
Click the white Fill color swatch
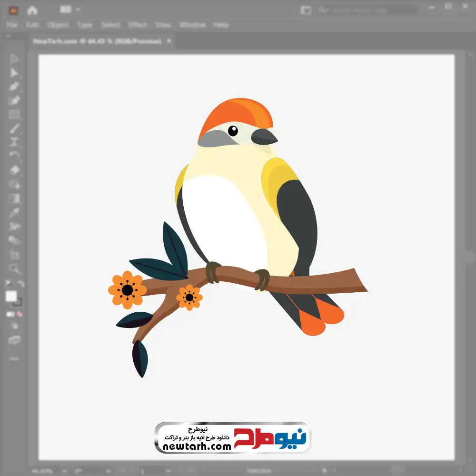point(11,296)
